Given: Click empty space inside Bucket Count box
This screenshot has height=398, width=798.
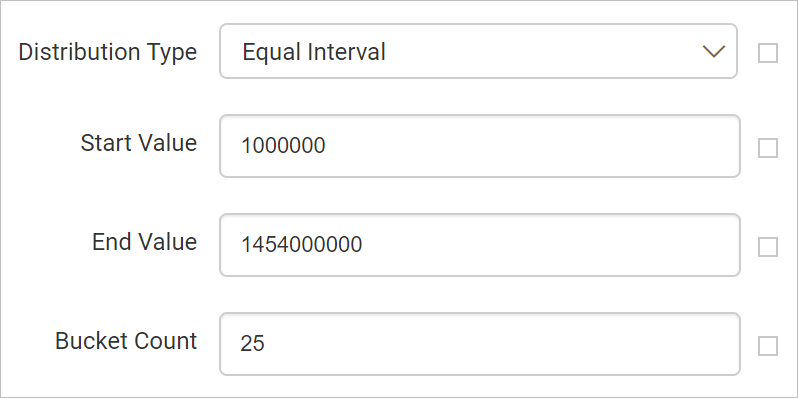Looking at the screenshot, I should [x=499, y=344].
